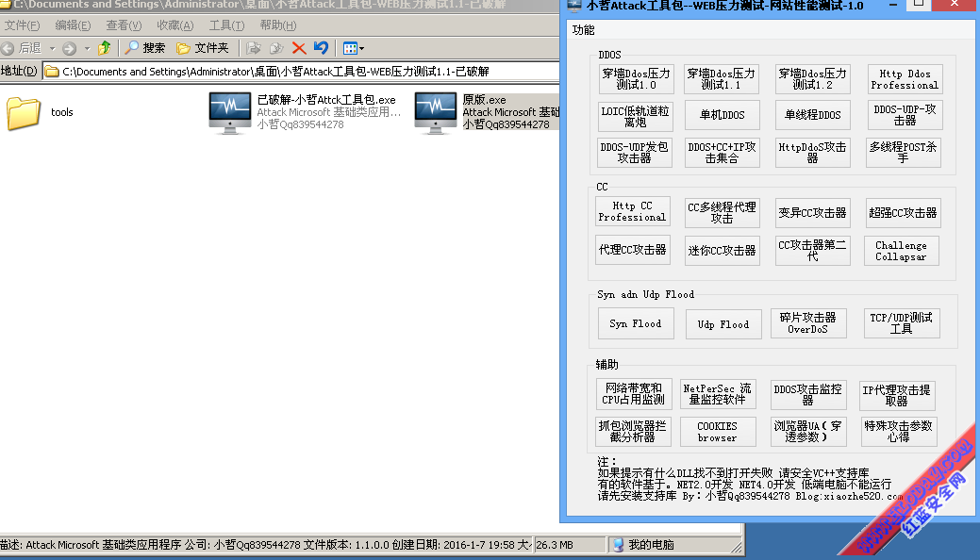Open the 查看(V) menu
Screen dimensions: 980x560
124,25
